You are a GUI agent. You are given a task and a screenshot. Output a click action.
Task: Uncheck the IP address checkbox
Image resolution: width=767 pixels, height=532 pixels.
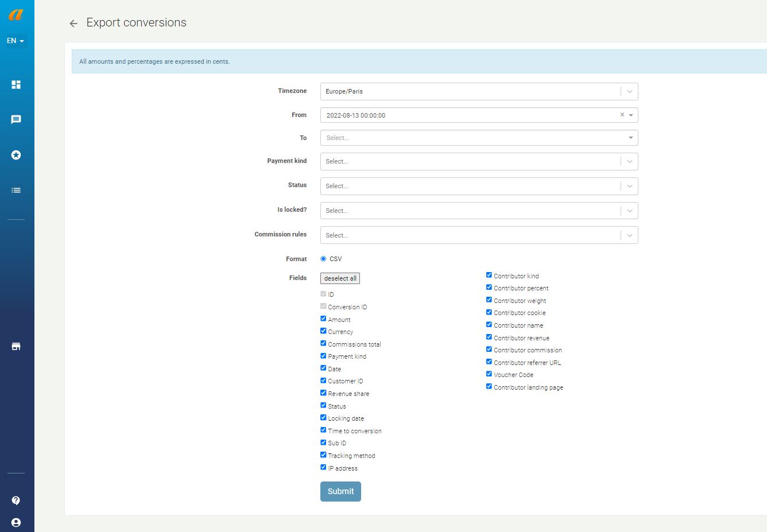(x=323, y=467)
